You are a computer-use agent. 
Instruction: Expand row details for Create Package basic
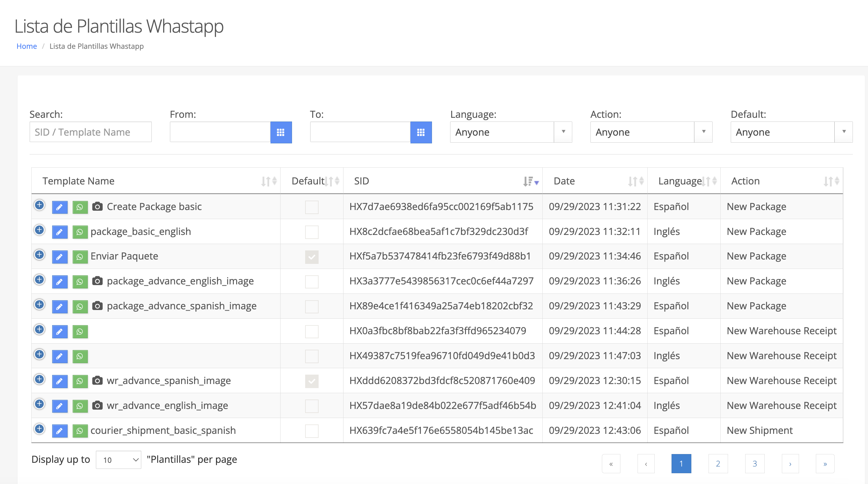click(x=39, y=205)
